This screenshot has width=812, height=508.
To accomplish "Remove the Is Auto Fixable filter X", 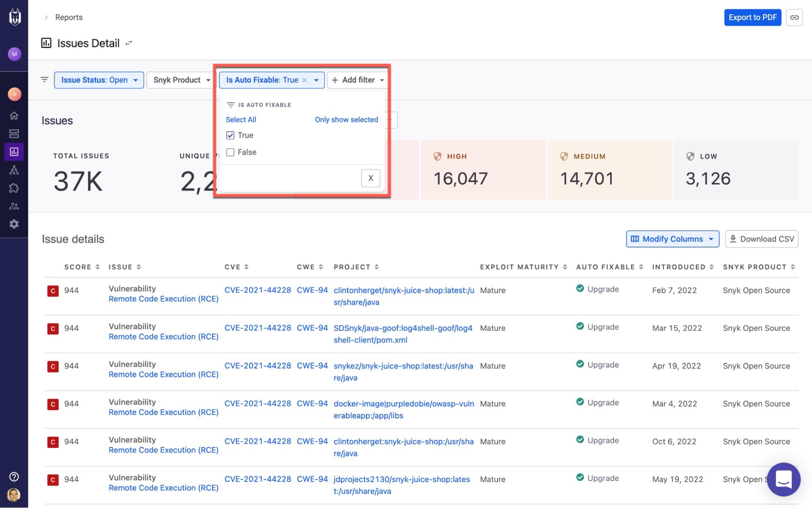I will click(x=304, y=80).
